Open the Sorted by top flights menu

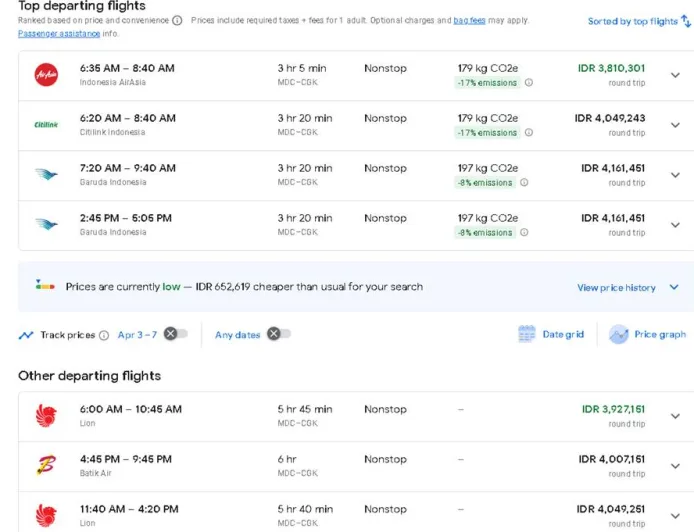tap(637, 21)
